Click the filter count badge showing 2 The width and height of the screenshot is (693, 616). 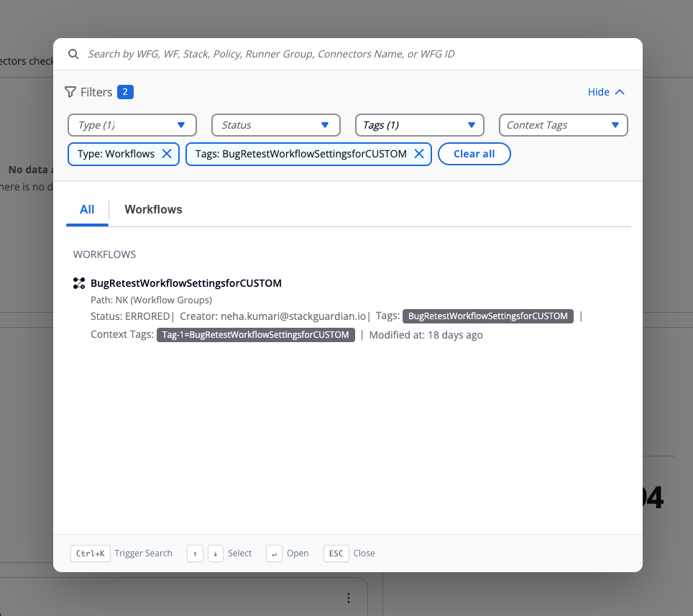point(125,92)
